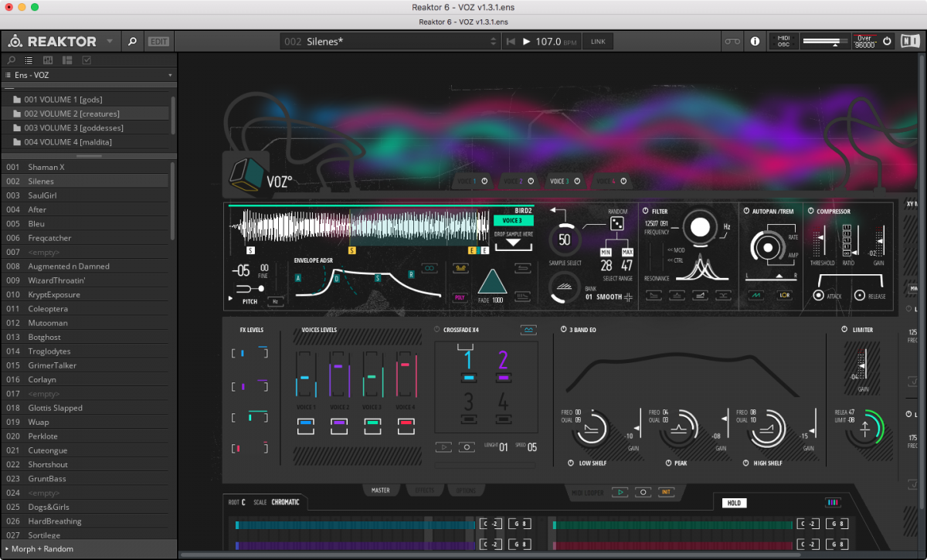Switch to the Voice 3 tab
The height and width of the screenshot is (560, 927).
pyautogui.click(x=561, y=182)
